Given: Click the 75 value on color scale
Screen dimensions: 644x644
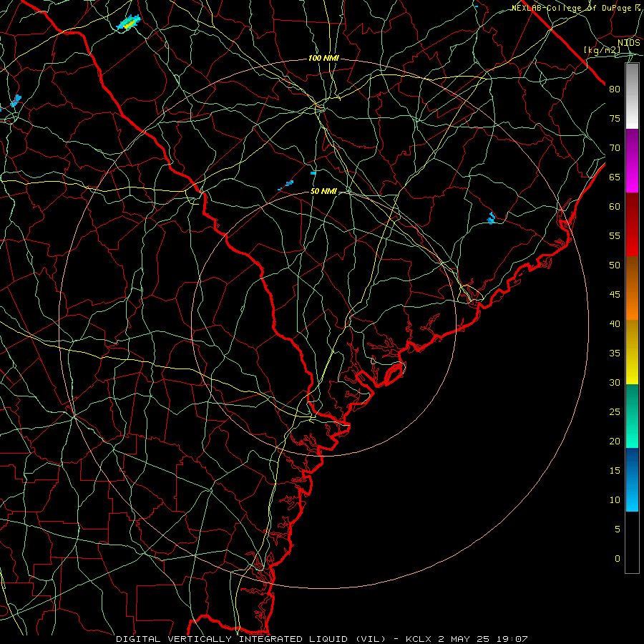Looking at the screenshot, I should [x=615, y=118].
